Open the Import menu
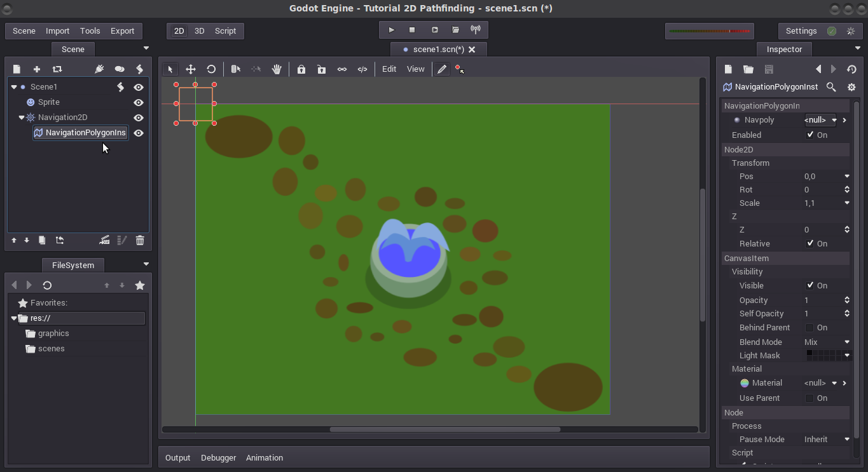 (57, 30)
